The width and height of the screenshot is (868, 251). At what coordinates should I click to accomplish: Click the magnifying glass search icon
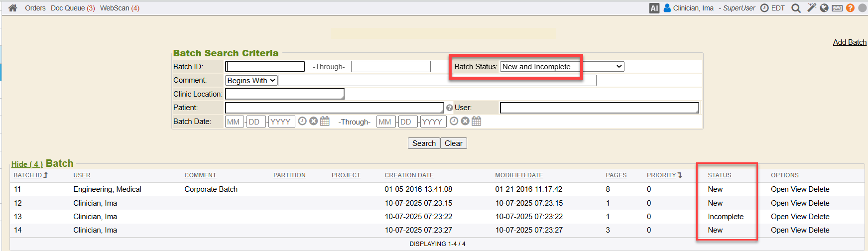(x=796, y=8)
